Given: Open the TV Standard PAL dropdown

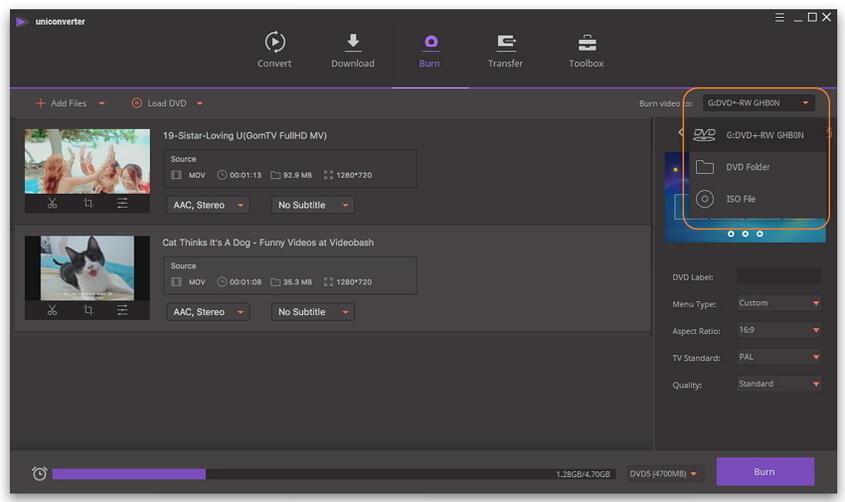Looking at the screenshot, I should point(779,357).
